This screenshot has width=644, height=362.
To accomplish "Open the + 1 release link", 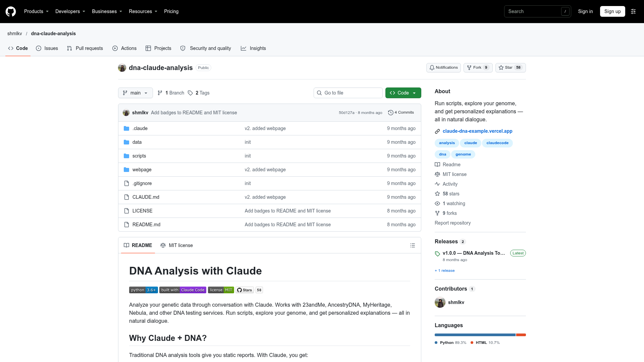I will point(445,270).
